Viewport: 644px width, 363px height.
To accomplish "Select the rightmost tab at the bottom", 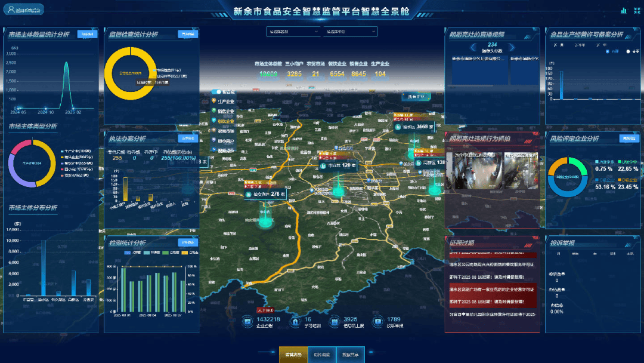I will [x=350, y=355].
